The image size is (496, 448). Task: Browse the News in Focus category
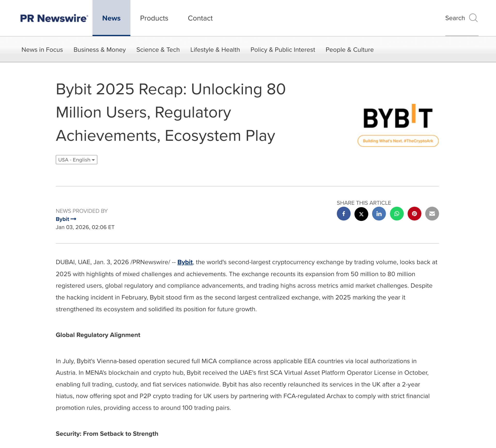42,49
